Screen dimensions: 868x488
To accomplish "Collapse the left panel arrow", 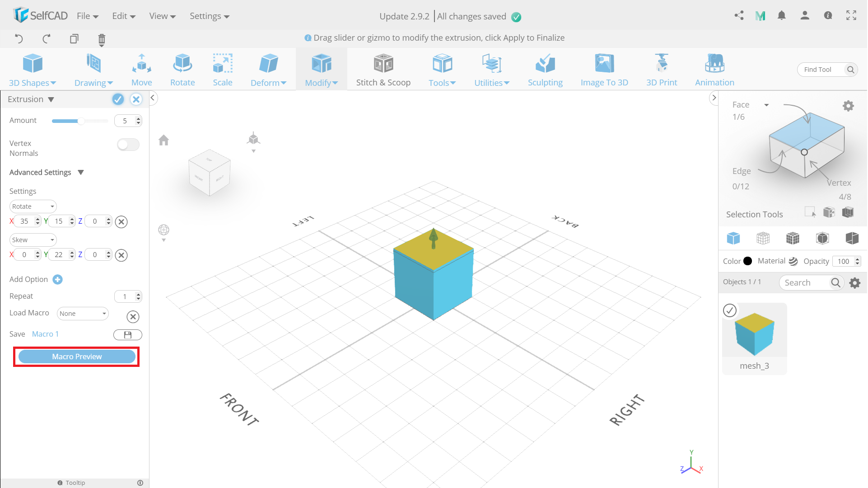I will [153, 98].
